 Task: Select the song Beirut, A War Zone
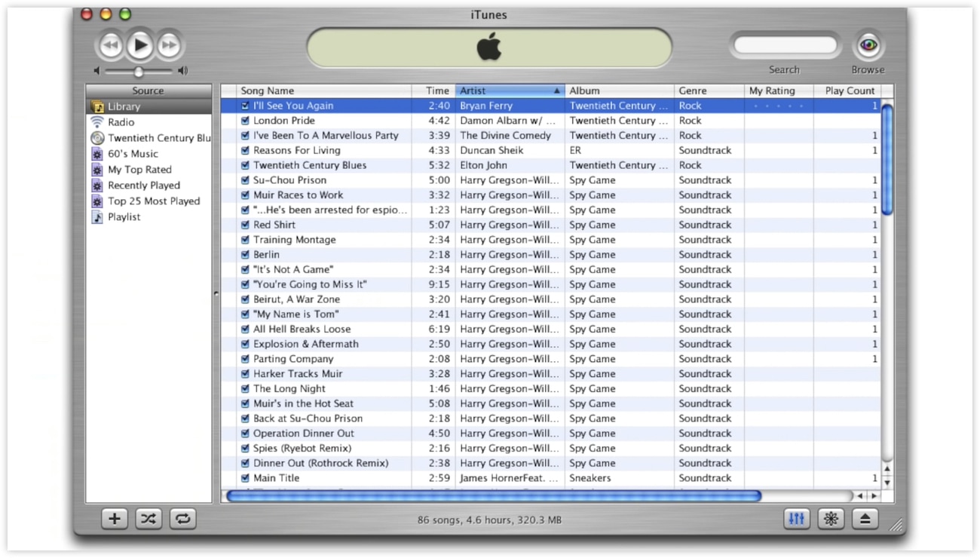pos(297,299)
